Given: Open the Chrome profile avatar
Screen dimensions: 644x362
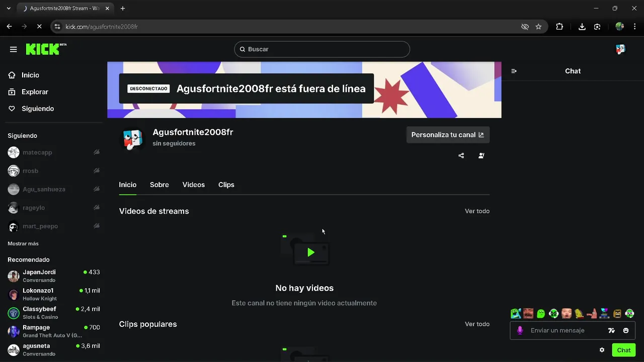Looking at the screenshot, I should click(619, 27).
